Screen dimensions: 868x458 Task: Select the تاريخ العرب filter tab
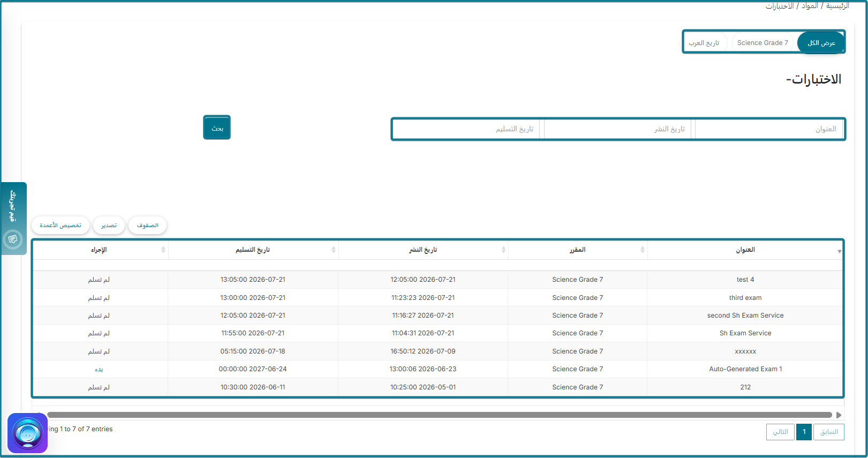(x=704, y=43)
